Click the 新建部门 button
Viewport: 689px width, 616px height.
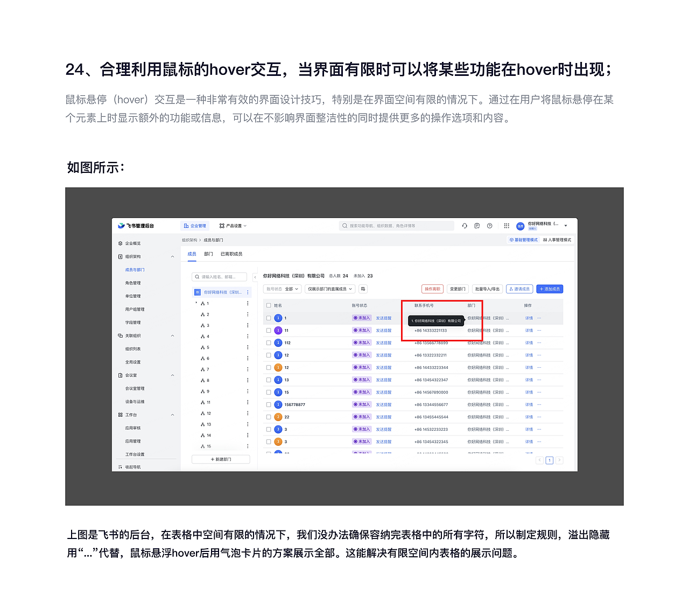[x=221, y=459]
